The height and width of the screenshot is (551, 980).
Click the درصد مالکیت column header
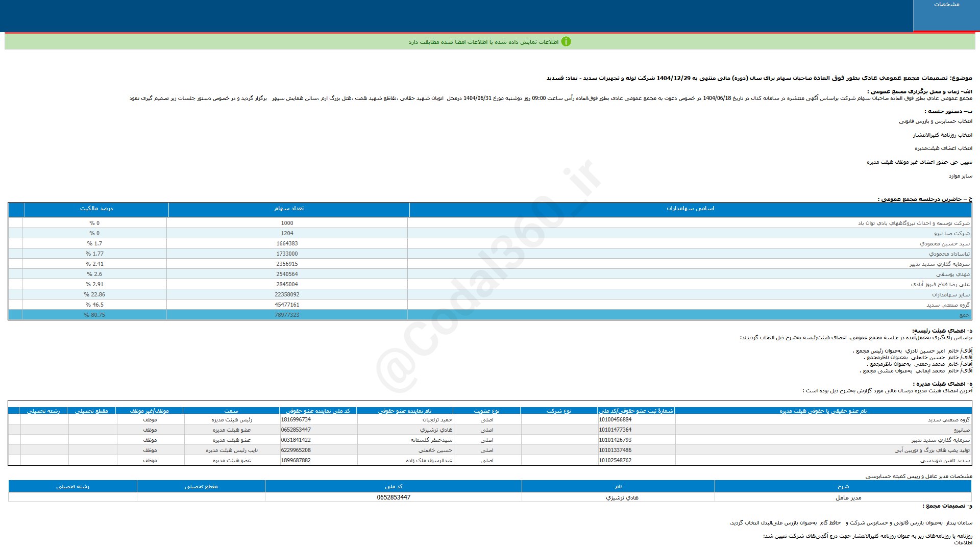96,209
